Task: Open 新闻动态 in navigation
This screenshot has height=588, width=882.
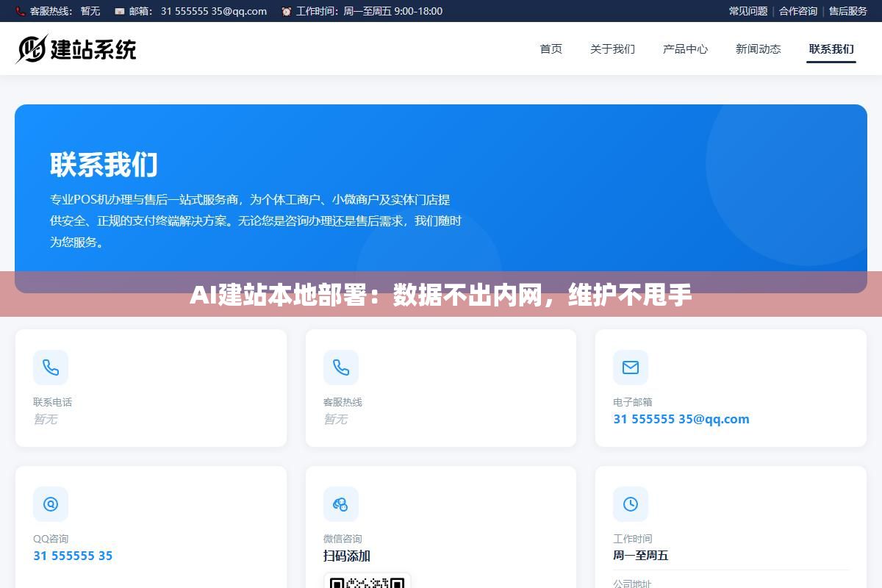Action: (x=758, y=49)
